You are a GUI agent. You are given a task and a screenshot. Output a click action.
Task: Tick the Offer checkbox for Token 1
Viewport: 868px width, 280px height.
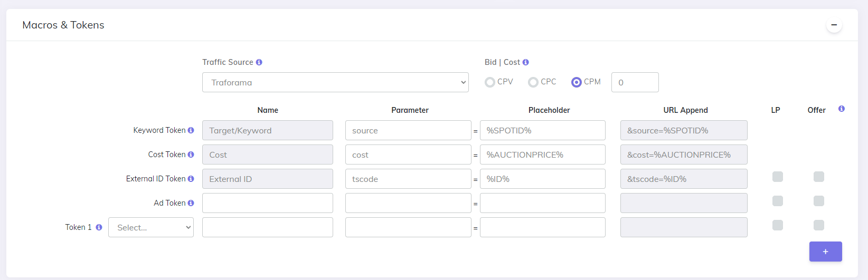click(819, 225)
